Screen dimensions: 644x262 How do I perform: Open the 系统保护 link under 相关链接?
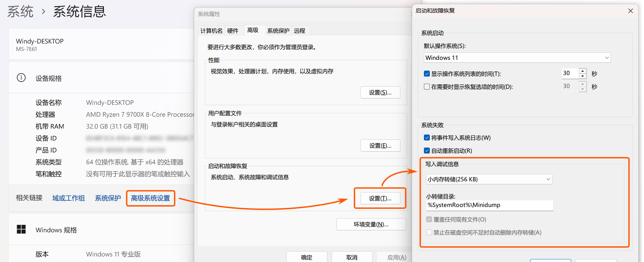click(x=108, y=198)
